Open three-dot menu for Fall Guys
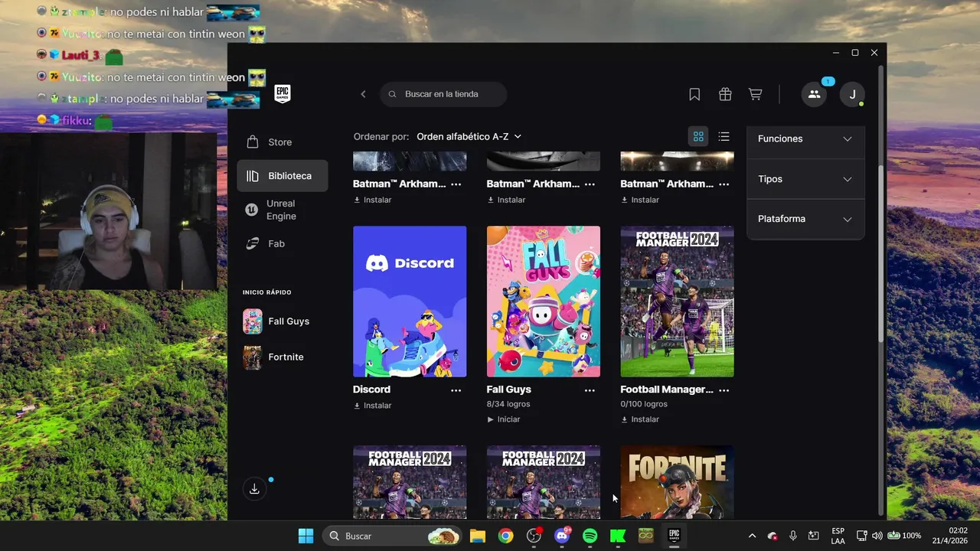 [x=590, y=390]
